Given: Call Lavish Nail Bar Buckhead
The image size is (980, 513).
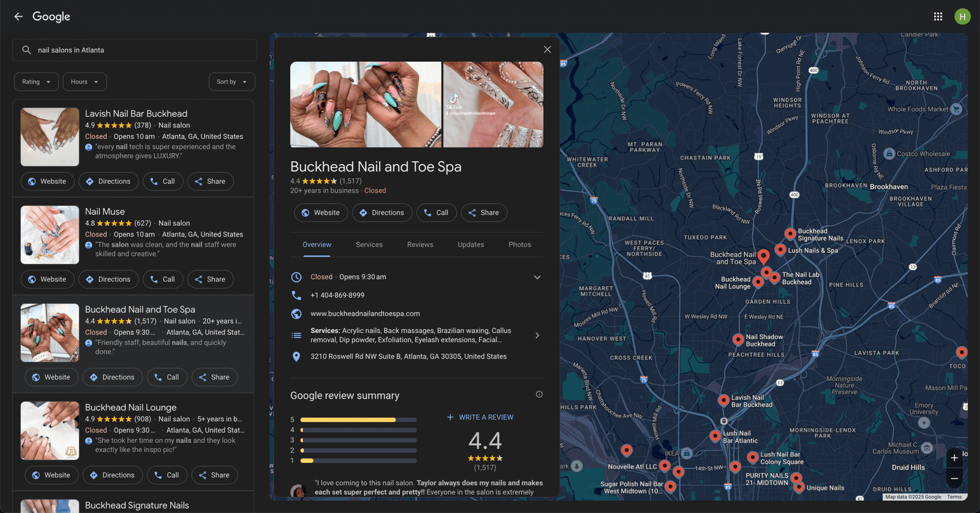Looking at the screenshot, I should click(x=163, y=181).
